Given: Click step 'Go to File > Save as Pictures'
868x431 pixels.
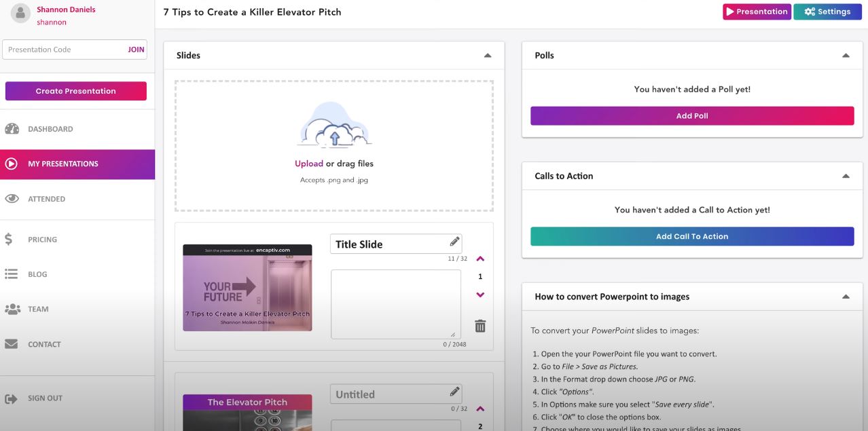Looking at the screenshot, I should (589, 367).
